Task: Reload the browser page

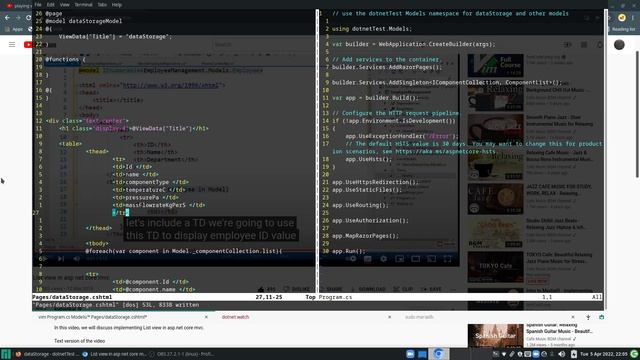Action: click(x=28, y=18)
